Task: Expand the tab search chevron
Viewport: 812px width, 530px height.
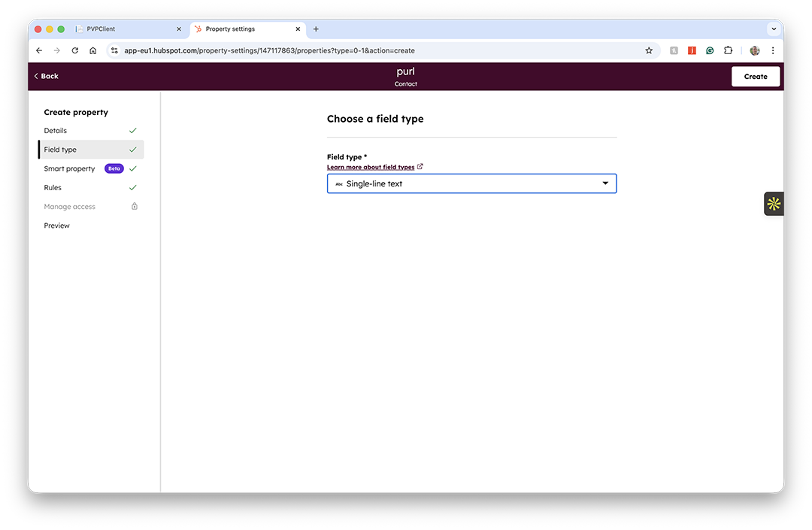Action: tap(774, 29)
